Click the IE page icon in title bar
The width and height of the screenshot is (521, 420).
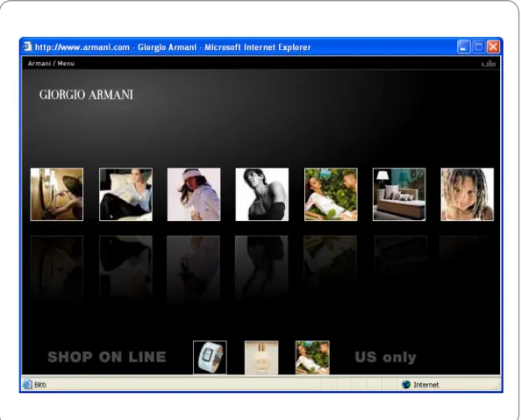point(27,46)
